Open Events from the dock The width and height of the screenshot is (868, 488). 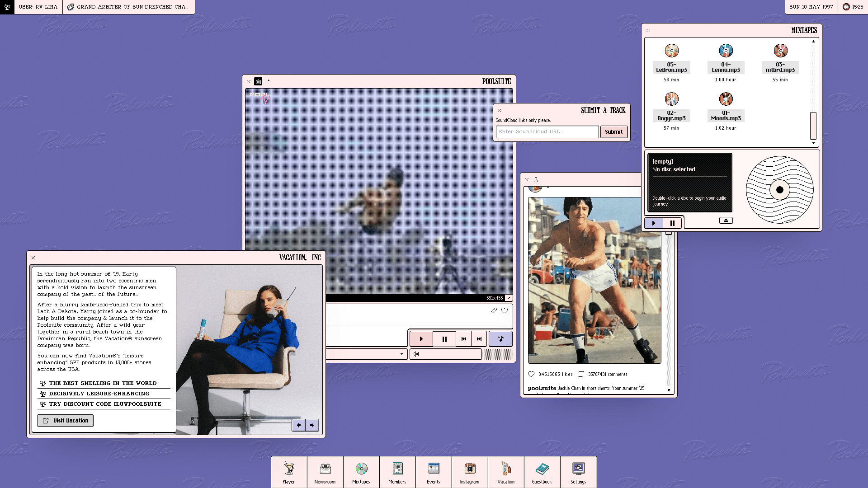(434, 473)
